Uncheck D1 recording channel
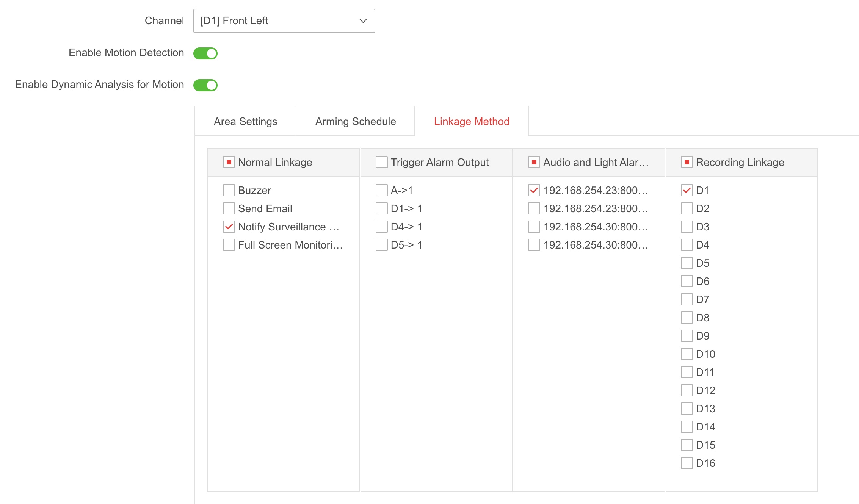 (687, 190)
